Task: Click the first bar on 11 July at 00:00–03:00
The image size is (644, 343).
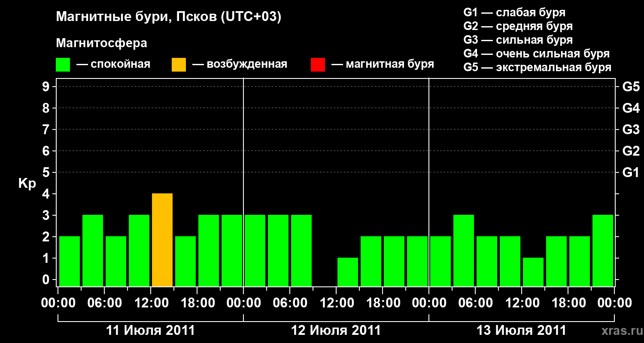Action: click(x=70, y=262)
